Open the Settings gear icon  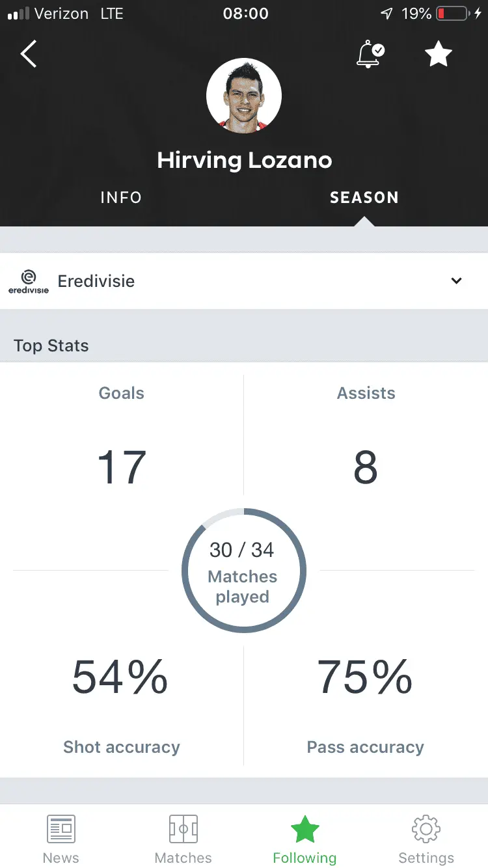(426, 830)
